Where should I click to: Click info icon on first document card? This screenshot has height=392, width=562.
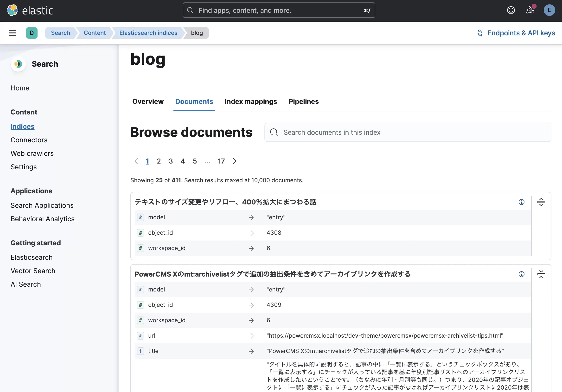(x=521, y=202)
